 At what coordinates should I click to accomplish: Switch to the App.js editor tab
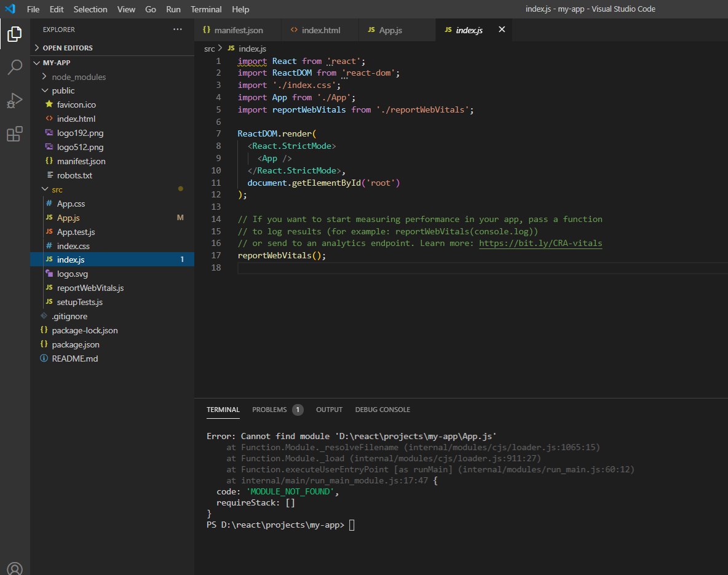point(392,30)
